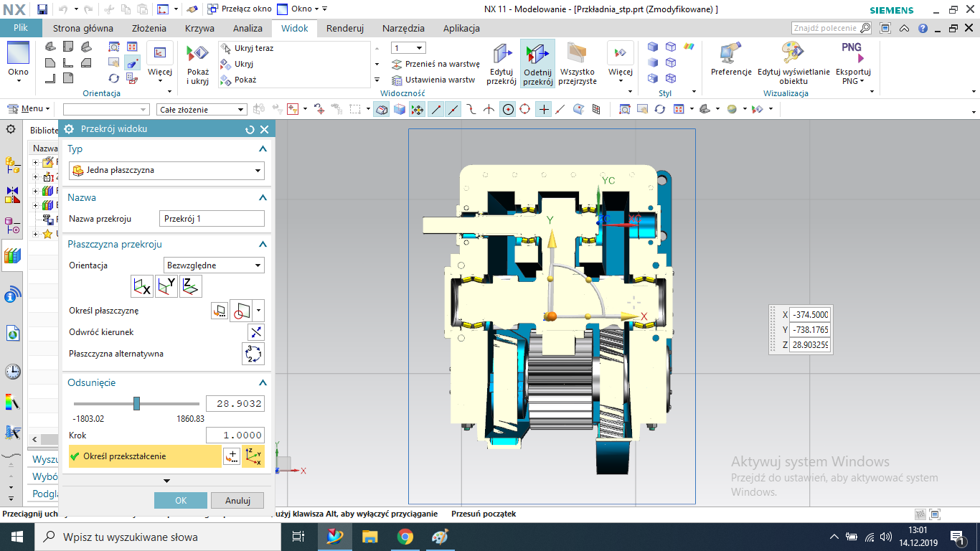Set section plane normal to Z axis
Screen dimensions: 980x551
pyautogui.click(x=191, y=286)
